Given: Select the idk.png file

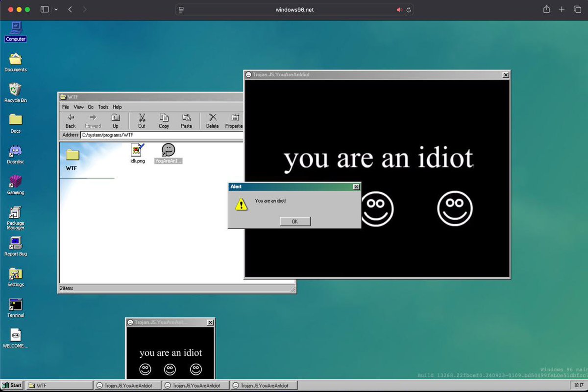Looking at the screenshot, I should (x=138, y=154).
